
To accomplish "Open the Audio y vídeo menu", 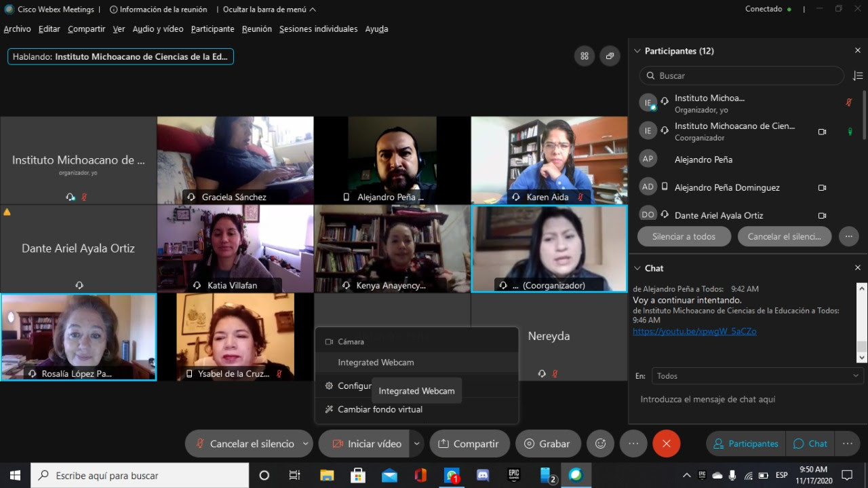I will point(158,29).
